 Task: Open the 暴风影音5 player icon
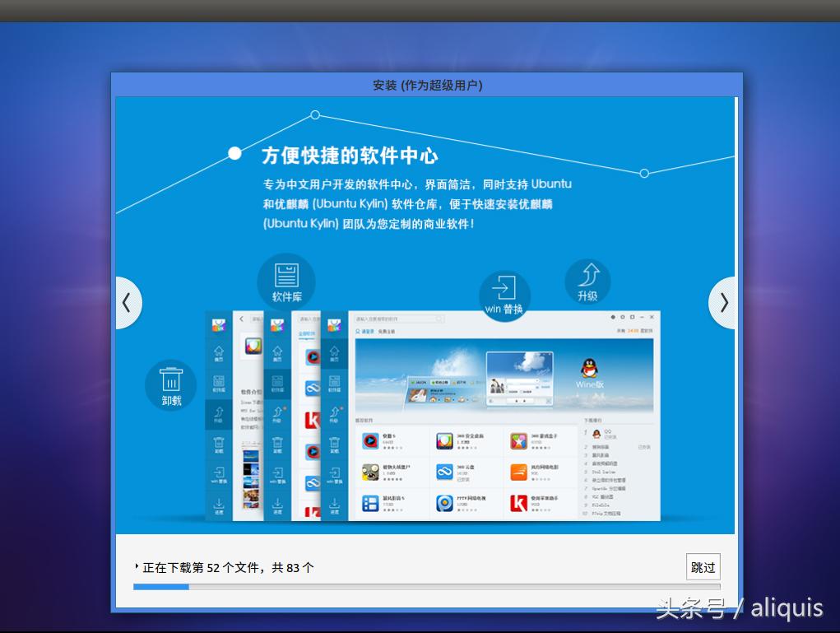click(370, 504)
